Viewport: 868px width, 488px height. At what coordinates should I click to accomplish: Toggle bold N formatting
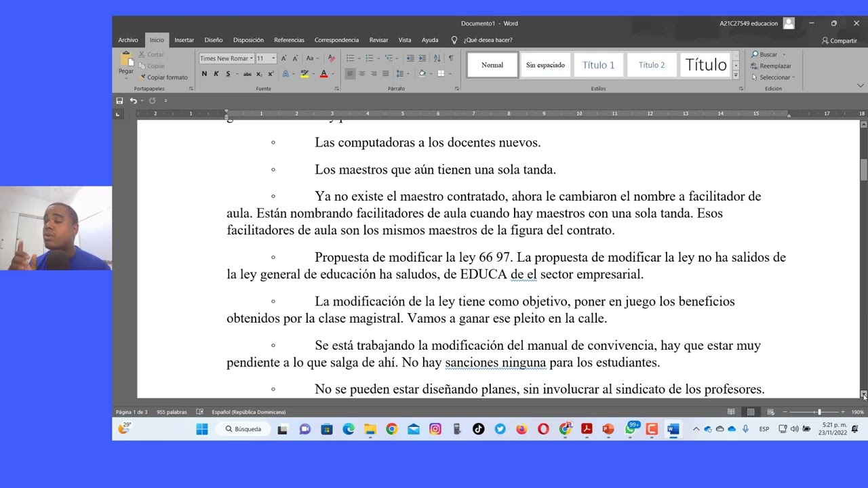tap(204, 74)
